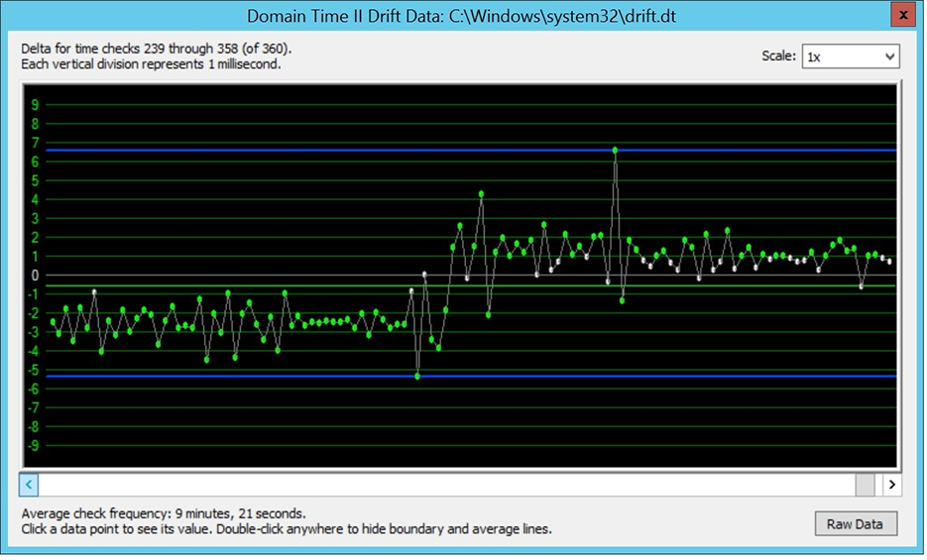
Task: Open the Scale dropdown set to 1x
Action: tap(850, 56)
